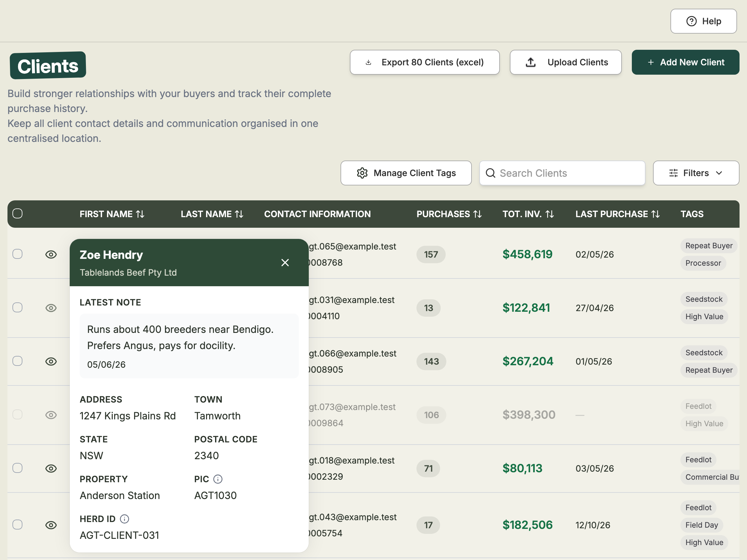Expand the Filters dropdown chevron
The height and width of the screenshot is (560, 747).
[x=719, y=173]
